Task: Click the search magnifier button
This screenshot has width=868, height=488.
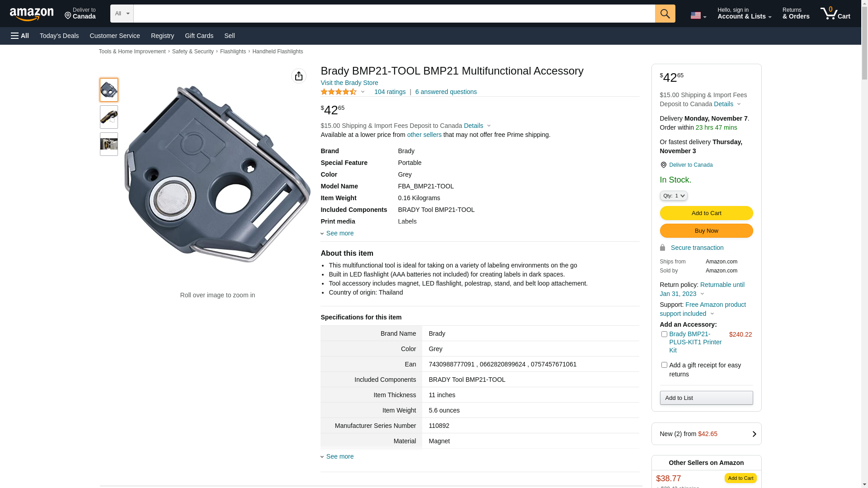Action: [x=665, y=14]
